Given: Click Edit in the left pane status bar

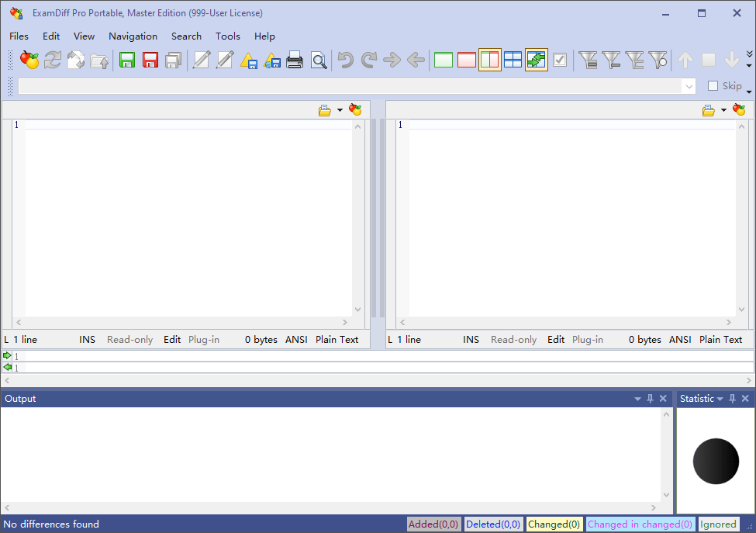Looking at the screenshot, I should (x=172, y=339).
